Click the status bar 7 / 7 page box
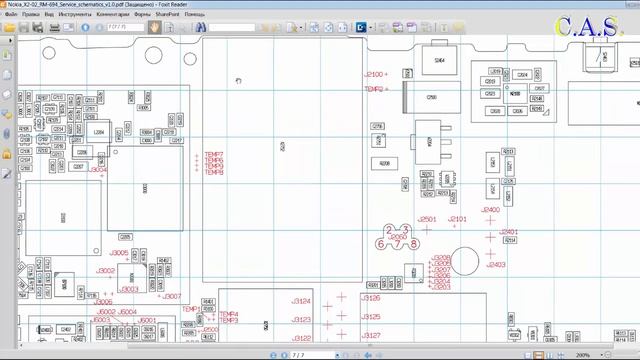The height and width of the screenshot is (360, 640). click(x=312, y=355)
